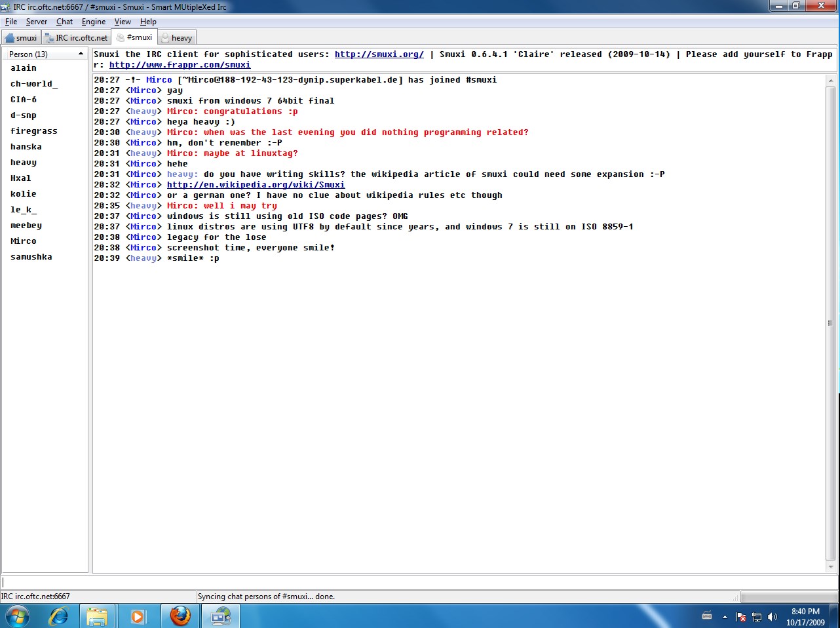Open Firefox from the taskbar
This screenshot has height=628, width=840.
(180, 616)
